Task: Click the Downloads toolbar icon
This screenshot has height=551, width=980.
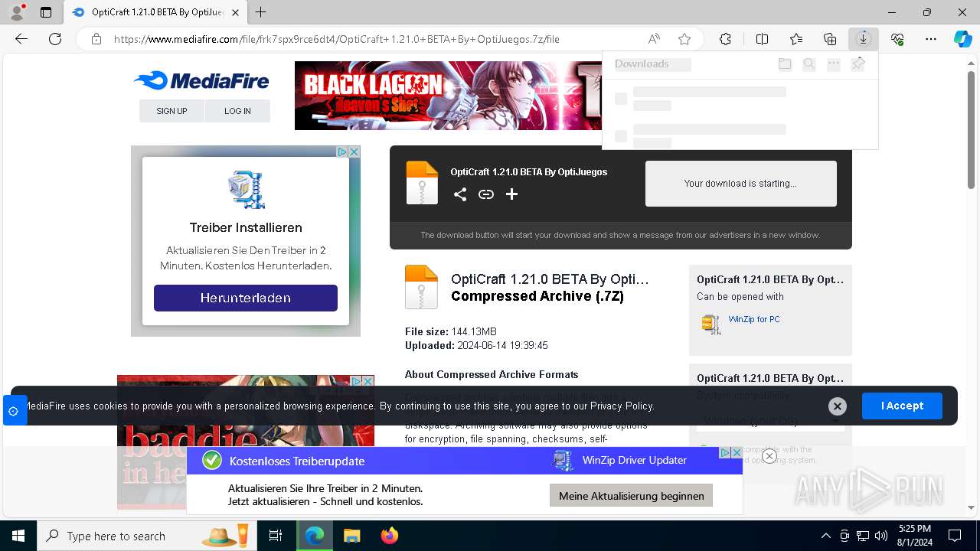Action: point(864,39)
